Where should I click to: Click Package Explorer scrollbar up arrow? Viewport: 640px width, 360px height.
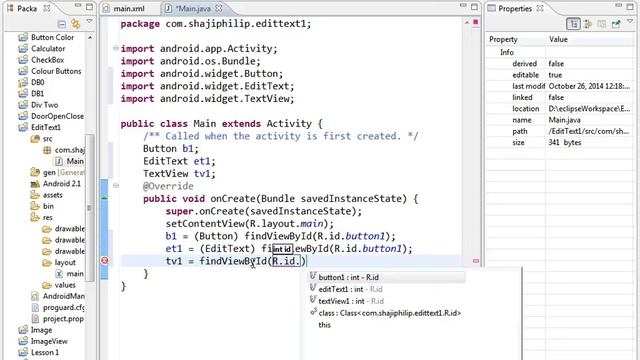pos(90,37)
